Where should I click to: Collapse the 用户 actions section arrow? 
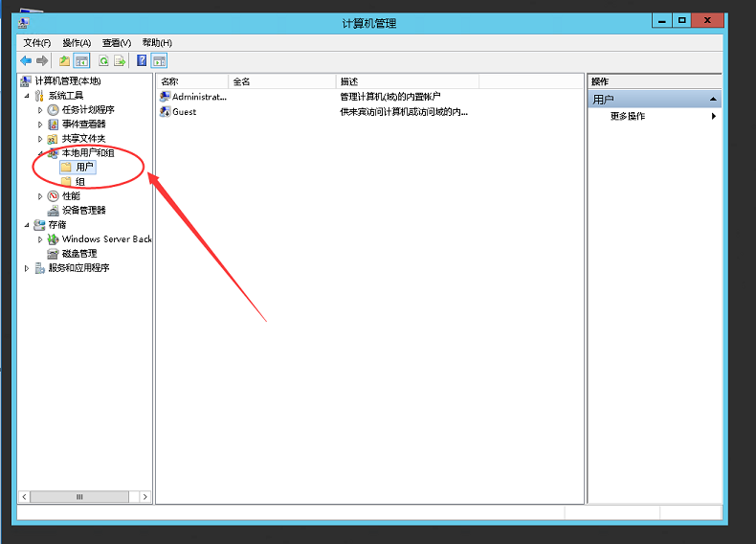(x=713, y=99)
